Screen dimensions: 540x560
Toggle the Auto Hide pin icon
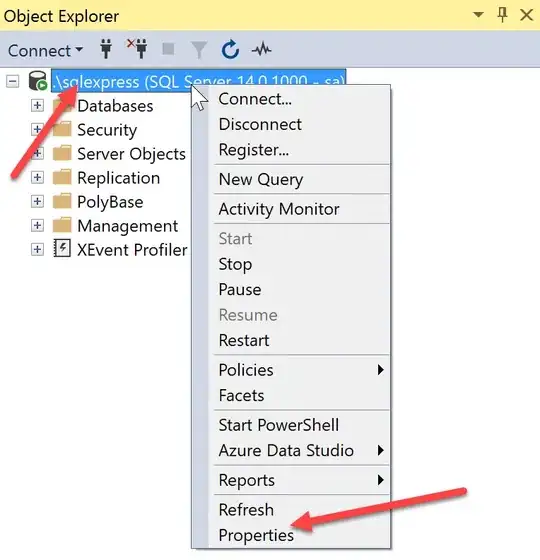[x=502, y=15]
